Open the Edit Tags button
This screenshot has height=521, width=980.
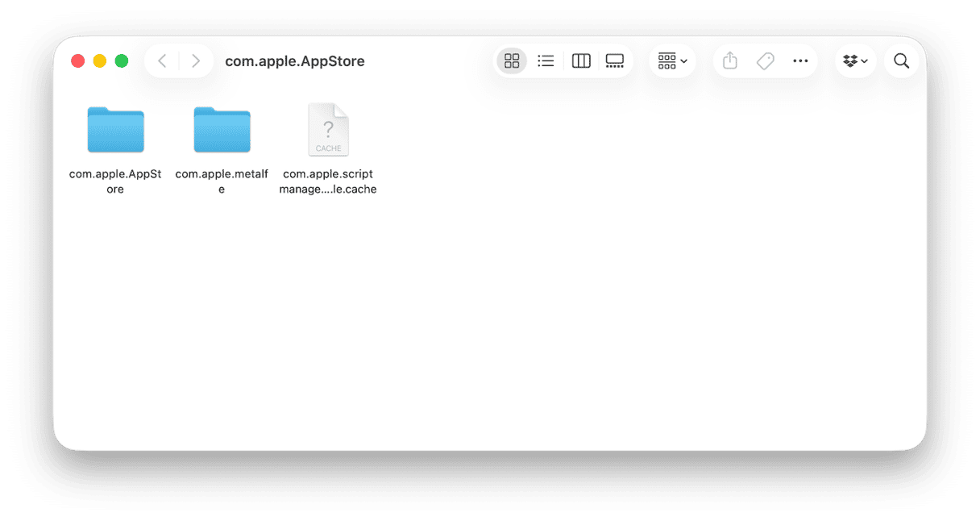click(766, 61)
